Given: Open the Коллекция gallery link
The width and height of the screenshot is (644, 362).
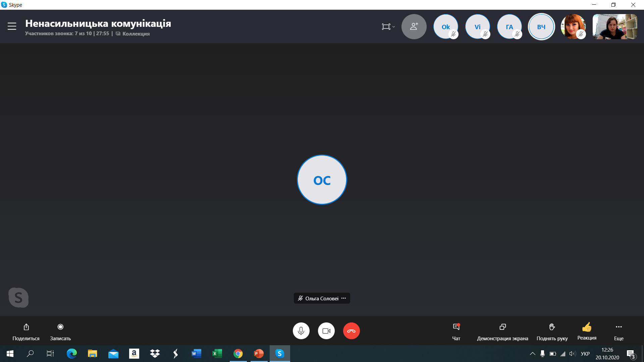Looking at the screenshot, I should (136, 34).
